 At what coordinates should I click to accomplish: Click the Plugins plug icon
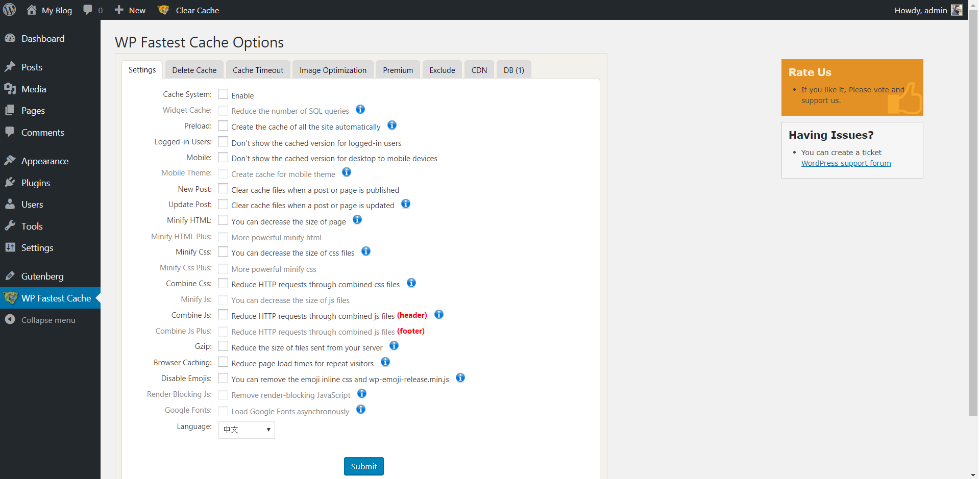pyautogui.click(x=10, y=183)
